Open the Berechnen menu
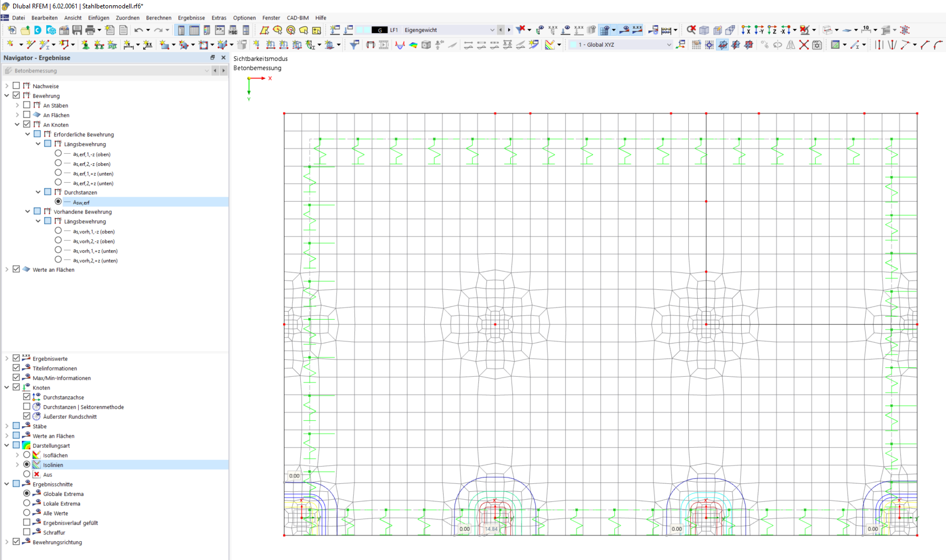 click(159, 17)
